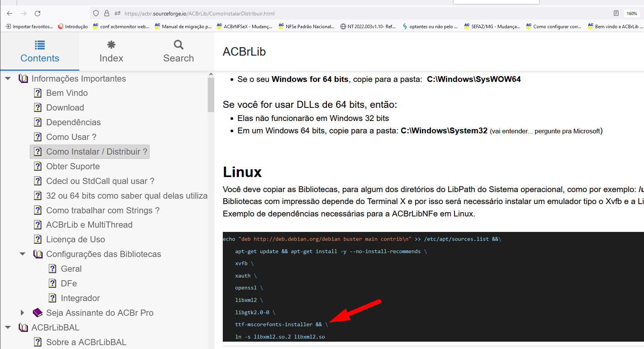644x349 pixels.
Task: Open the Importar favoritos bookmark
Action: click(29, 26)
